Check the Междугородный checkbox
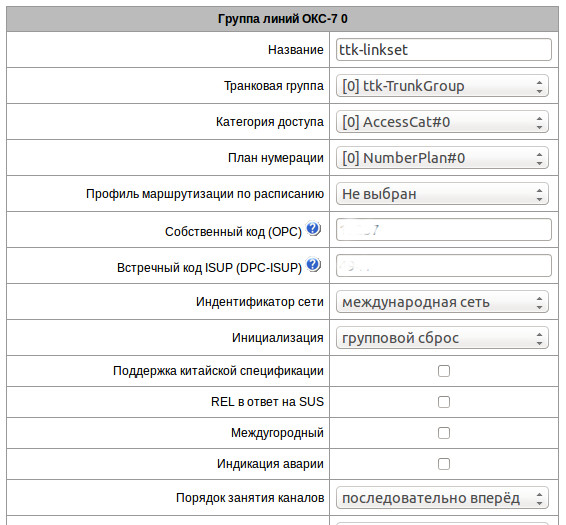This screenshot has width=566, height=525. pos(444,433)
